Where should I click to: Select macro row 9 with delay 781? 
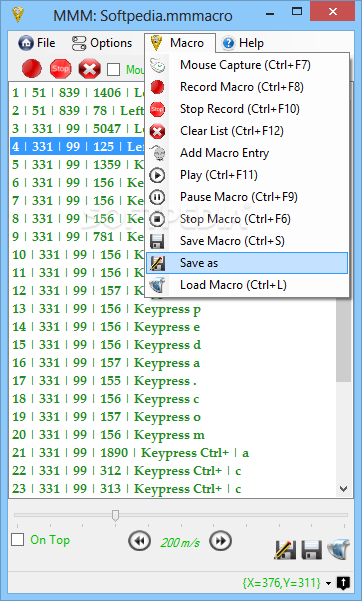click(x=77, y=237)
